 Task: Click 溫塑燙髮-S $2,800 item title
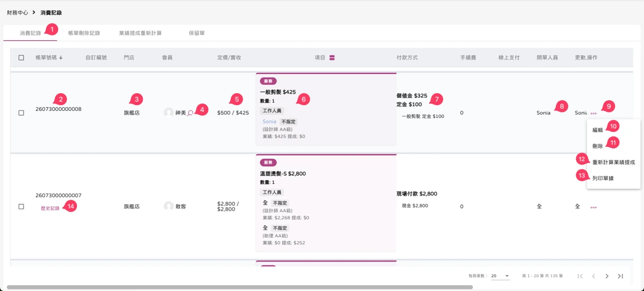pyautogui.click(x=283, y=174)
